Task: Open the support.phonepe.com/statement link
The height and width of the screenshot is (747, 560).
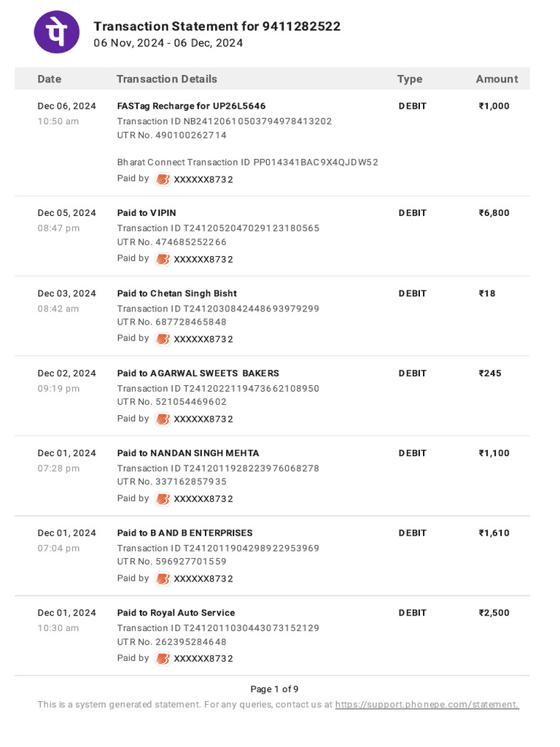Action: (x=427, y=704)
